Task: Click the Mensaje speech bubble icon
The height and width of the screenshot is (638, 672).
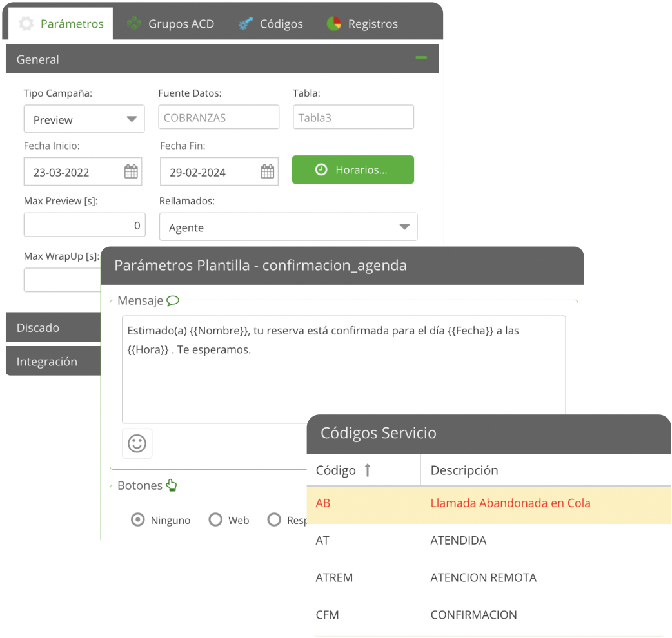Action: pyautogui.click(x=173, y=300)
